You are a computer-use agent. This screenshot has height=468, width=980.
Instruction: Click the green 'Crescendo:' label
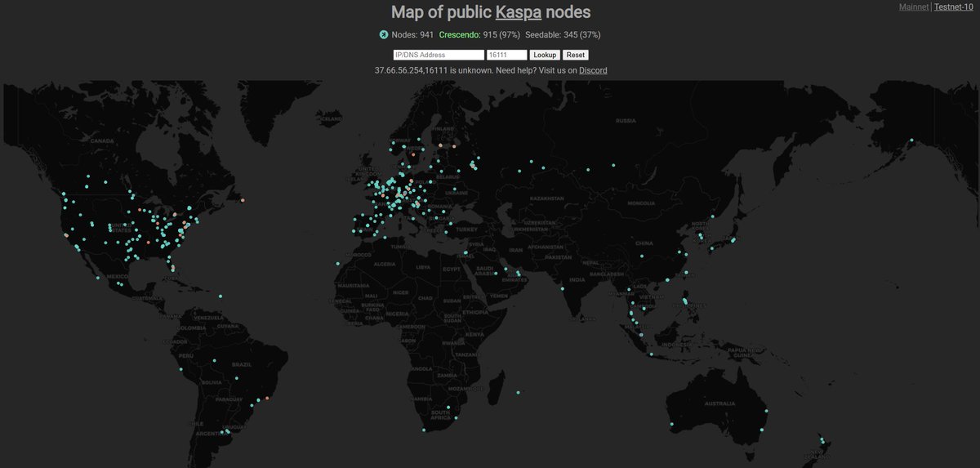tap(460, 34)
